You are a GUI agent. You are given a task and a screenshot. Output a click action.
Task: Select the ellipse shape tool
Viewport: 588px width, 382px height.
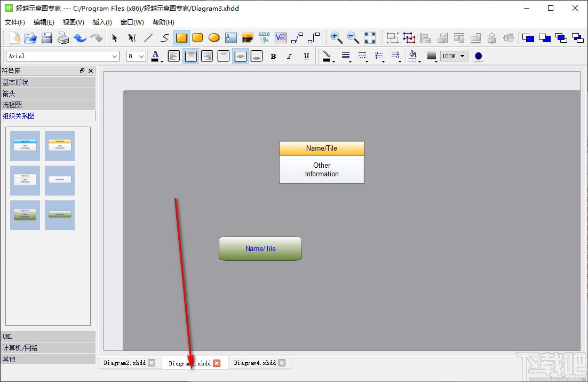(x=214, y=38)
